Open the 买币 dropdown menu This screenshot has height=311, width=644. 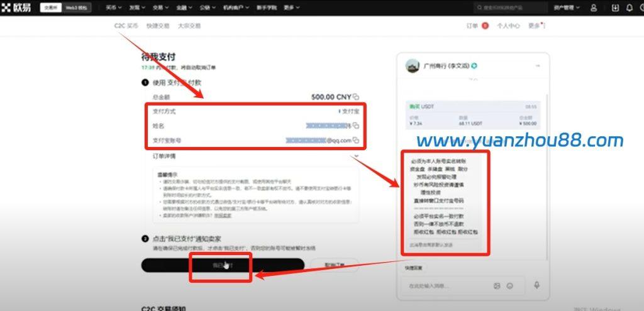[x=114, y=8]
